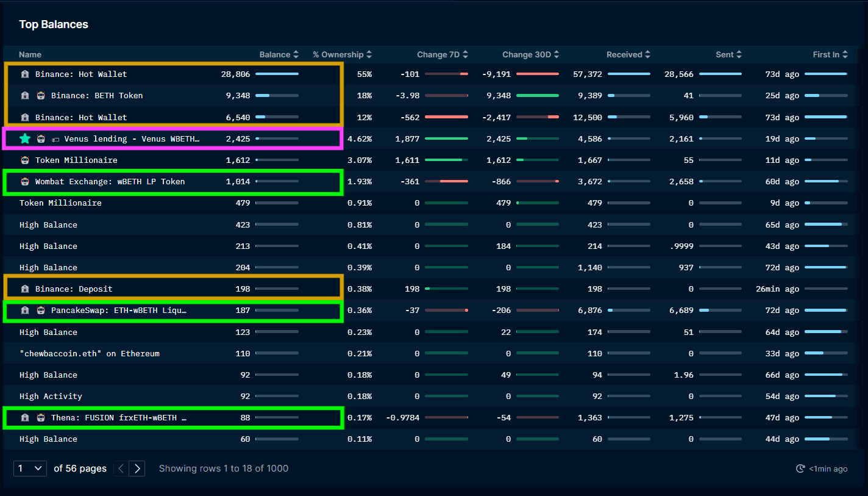Click the building icon on Thena FUSION row
The image size is (868, 496).
pyautogui.click(x=25, y=418)
